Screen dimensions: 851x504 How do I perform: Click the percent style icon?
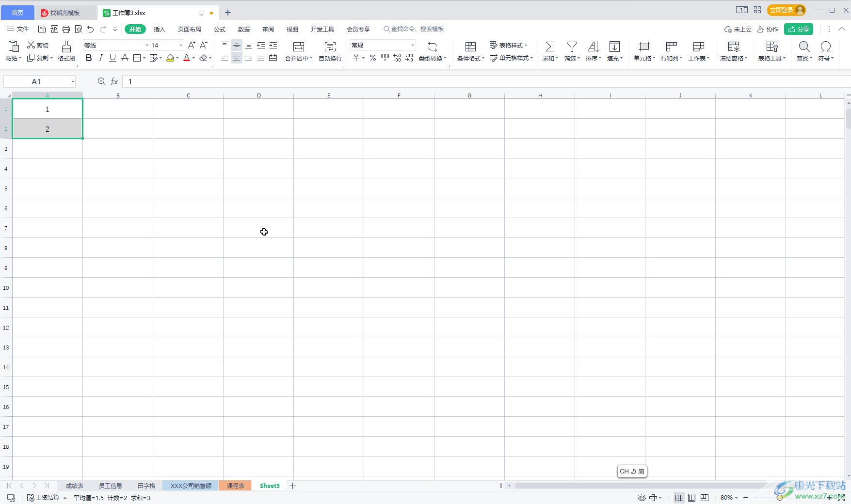point(372,58)
